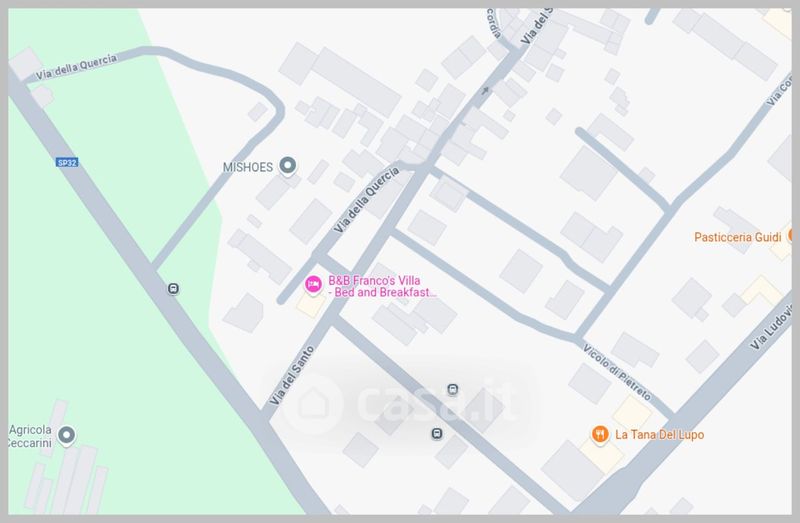Click the Vicolo di Pietreto street label
The height and width of the screenshot is (523, 800).
[617, 372]
